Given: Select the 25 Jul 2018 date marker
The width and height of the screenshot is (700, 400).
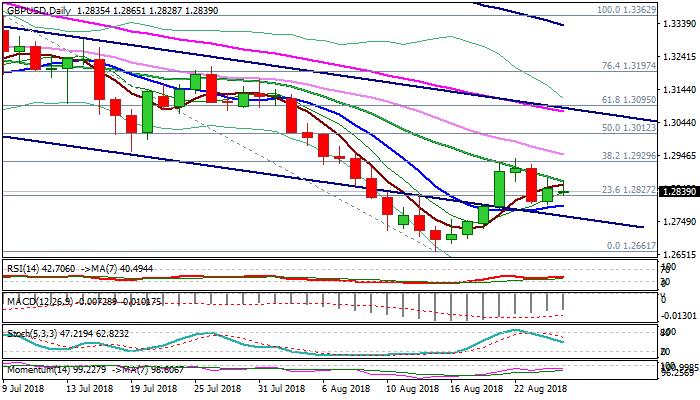Looking at the screenshot, I should pyautogui.click(x=215, y=388).
